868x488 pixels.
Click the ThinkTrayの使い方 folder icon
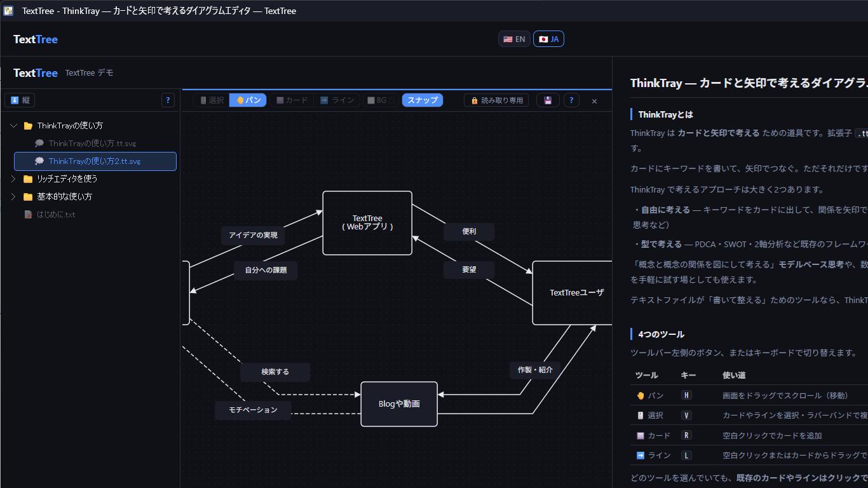point(28,126)
